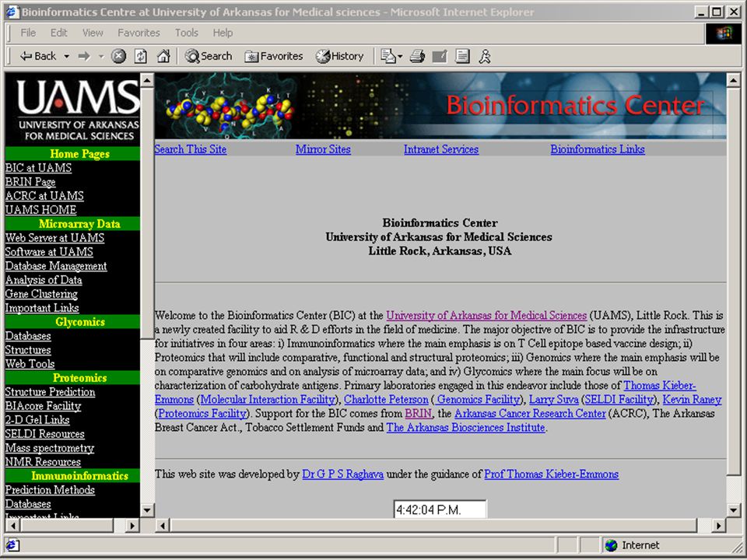
Task: Open the 2-D Gel Links link
Action: click(37, 420)
